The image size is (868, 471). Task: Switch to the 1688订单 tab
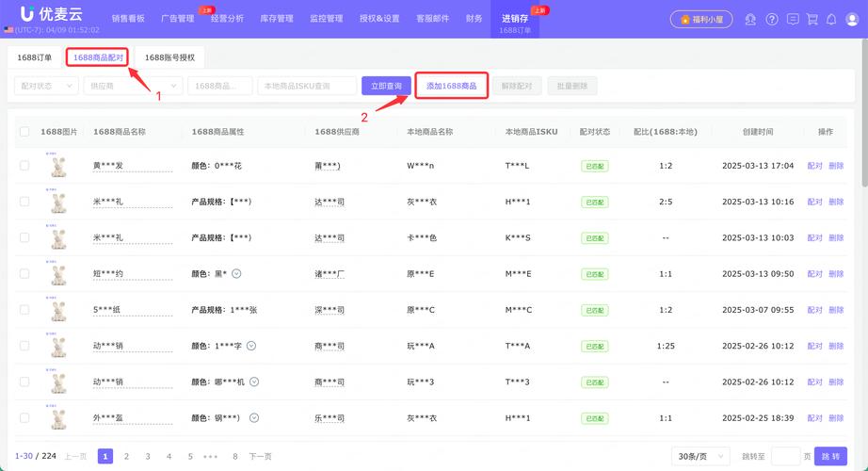click(34, 57)
